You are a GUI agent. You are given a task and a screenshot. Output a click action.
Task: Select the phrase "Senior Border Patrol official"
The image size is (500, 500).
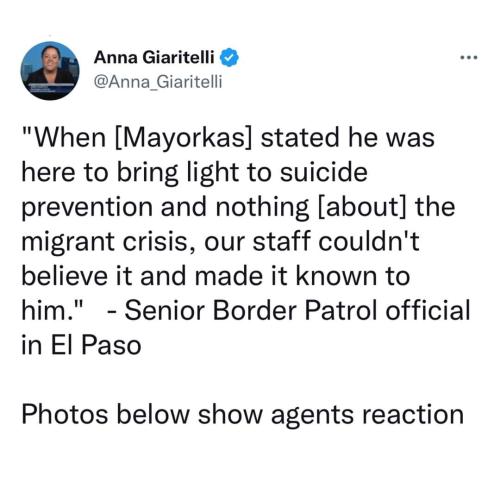click(297, 310)
